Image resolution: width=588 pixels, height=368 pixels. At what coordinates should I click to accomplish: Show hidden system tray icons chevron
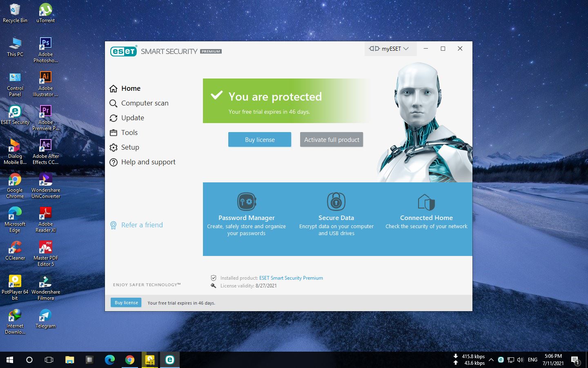491,360
